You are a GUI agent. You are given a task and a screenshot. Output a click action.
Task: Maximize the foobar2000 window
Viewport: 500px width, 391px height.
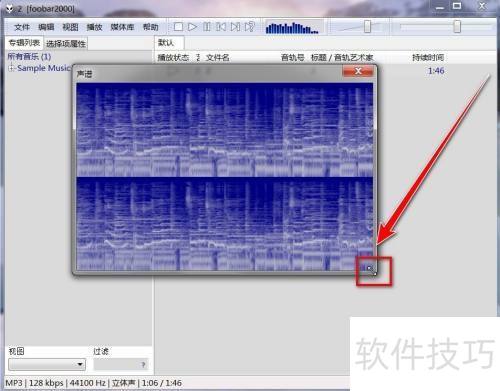(x=457, y=6)
